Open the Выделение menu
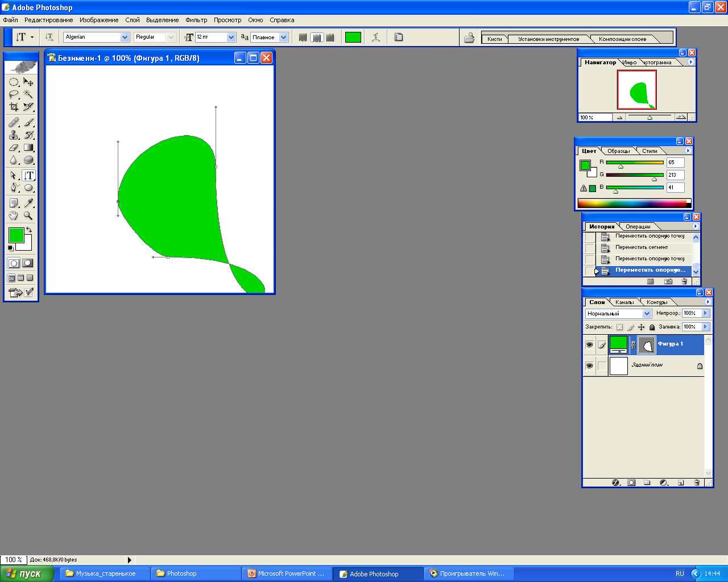Screen dimensions: 728x582 pos(162,20)
